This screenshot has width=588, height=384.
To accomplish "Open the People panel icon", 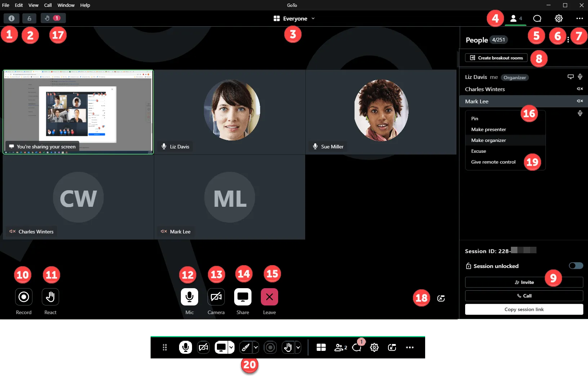I will pyautogui.click(x=516, y=18).
